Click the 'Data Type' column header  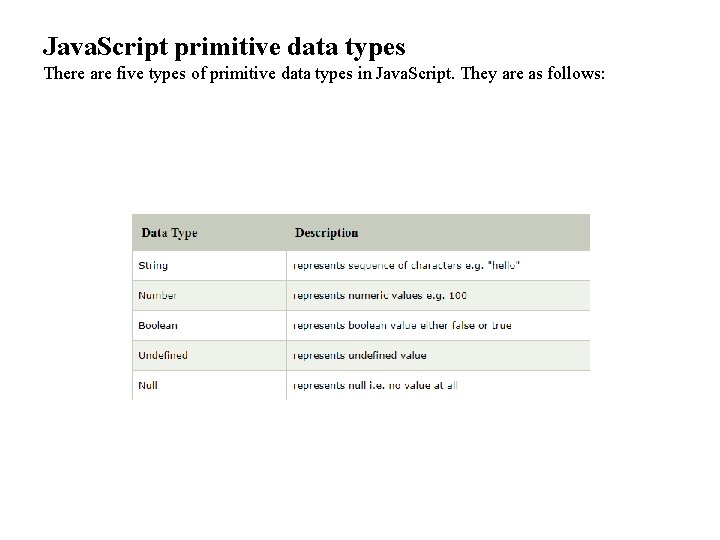(169, 233)
